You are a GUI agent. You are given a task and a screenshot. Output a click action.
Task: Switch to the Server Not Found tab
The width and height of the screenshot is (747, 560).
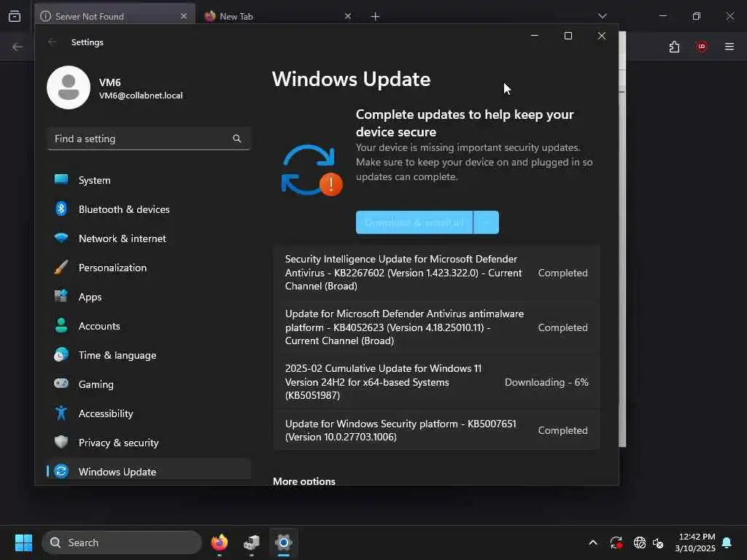click(115, 16)
